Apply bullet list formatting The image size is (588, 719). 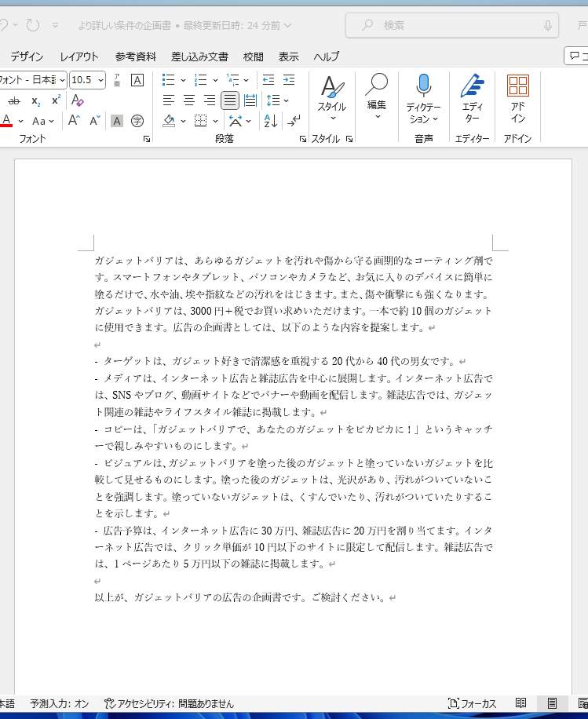(168, 80)
